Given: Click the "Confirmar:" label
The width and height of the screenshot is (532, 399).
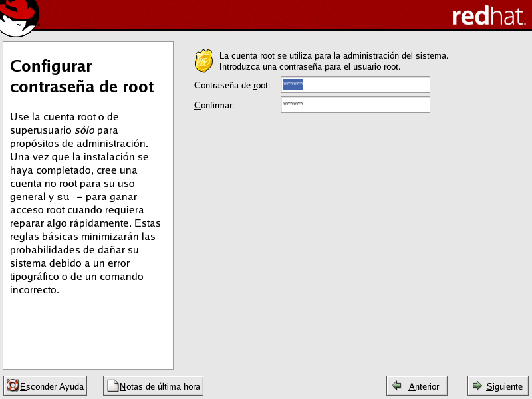Looking at the screenshot, I should tap(214, 106).
